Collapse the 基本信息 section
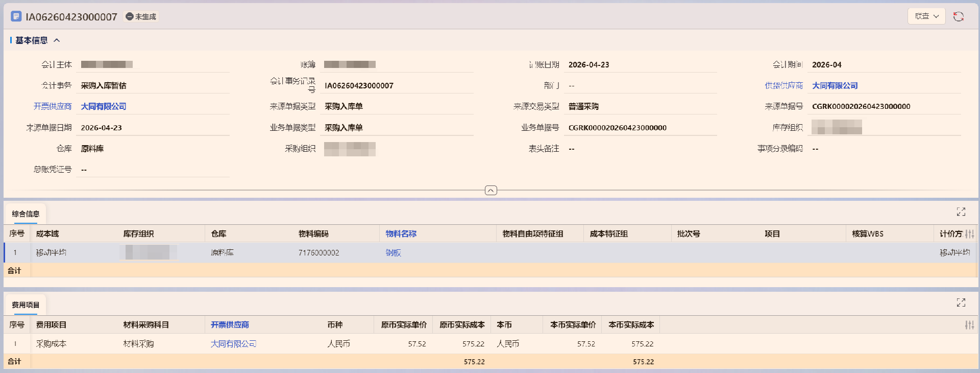Screen dimensions: 980x373 click(x=57, y=40)
